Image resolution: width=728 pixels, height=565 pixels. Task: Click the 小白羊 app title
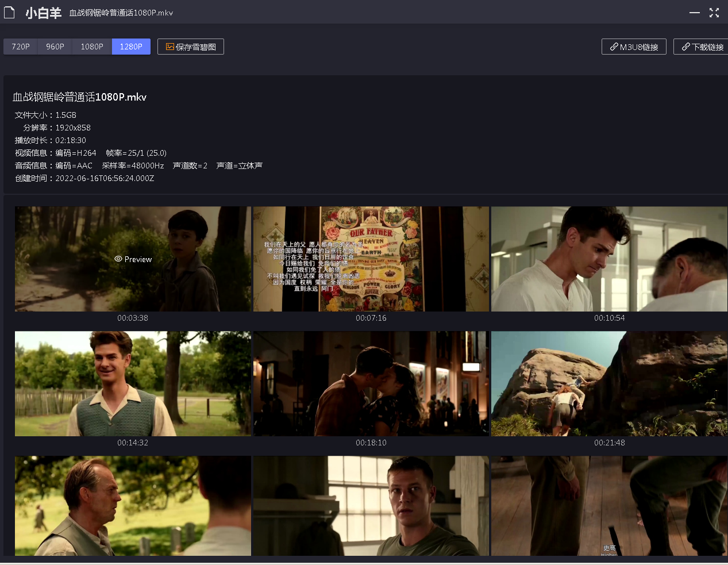(x=43, y=13)
